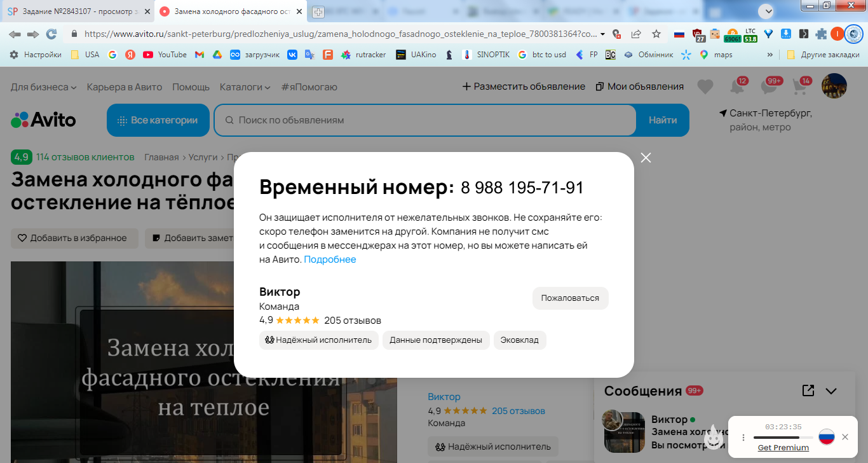
Task: Open the Все категории menu
Action: pyautogui.click(x=158, y=120)
